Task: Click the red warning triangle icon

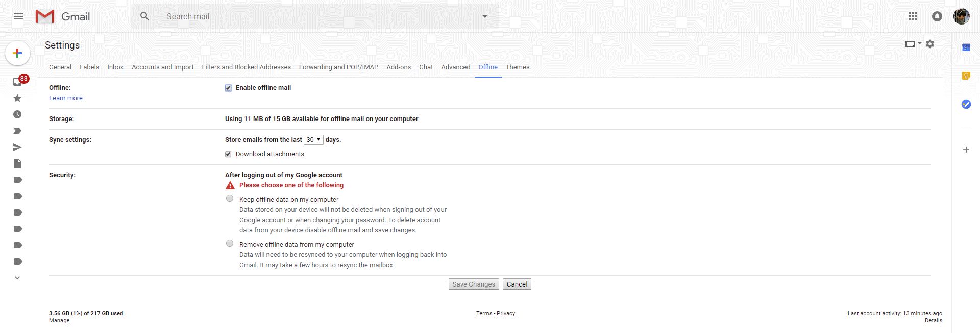Action: (x=230, y=185)
